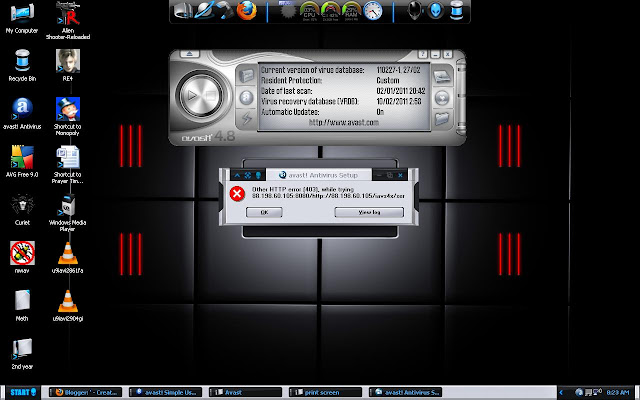The width and height of the screenshot is (640, 400).
Task: Click avast removable media round icon
Action: pyautogui.click(x=442, y=98)
